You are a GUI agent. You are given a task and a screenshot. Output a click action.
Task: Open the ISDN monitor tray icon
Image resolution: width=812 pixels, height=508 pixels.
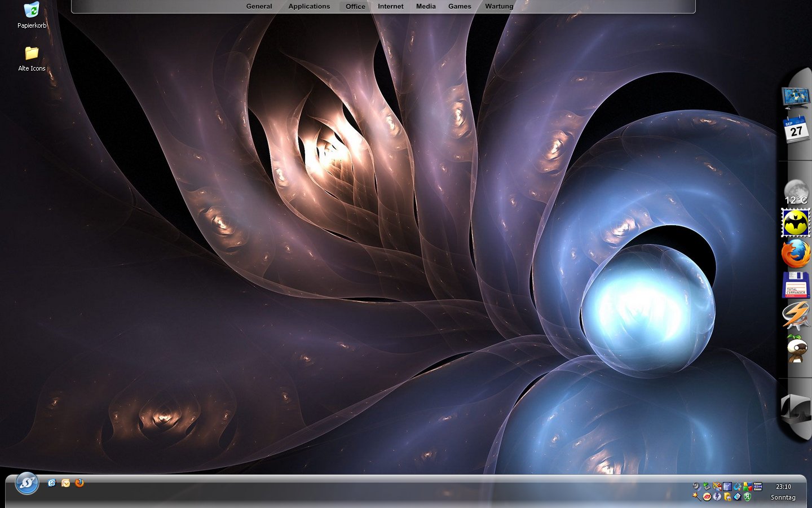pyautogui.click(x=758, y=487)
